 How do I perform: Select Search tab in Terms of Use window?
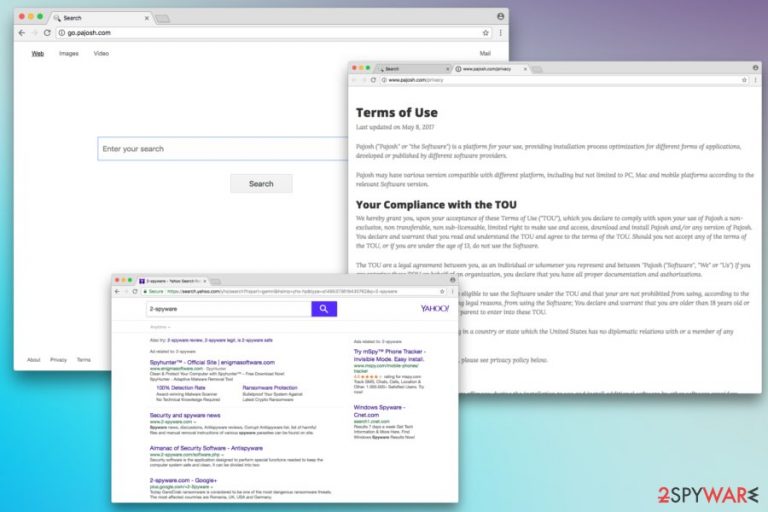coord(414,69)
